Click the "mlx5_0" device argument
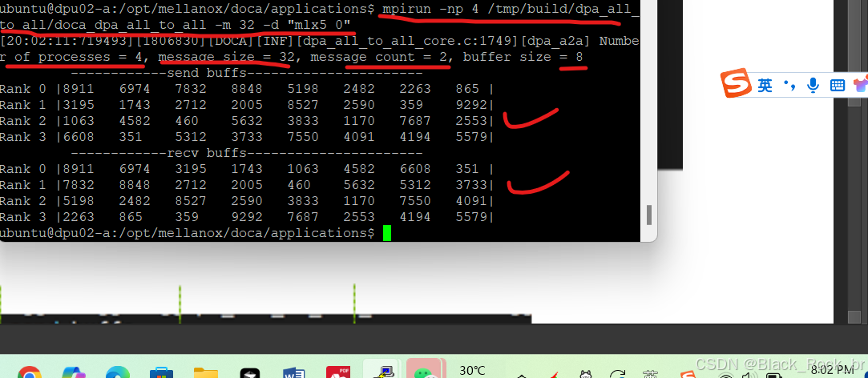 click(x=318, y=25)
